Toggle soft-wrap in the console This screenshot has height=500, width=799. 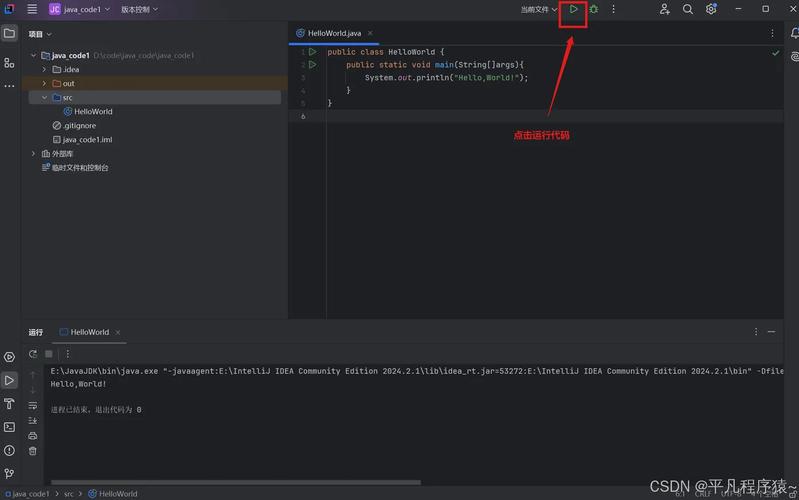33,406
